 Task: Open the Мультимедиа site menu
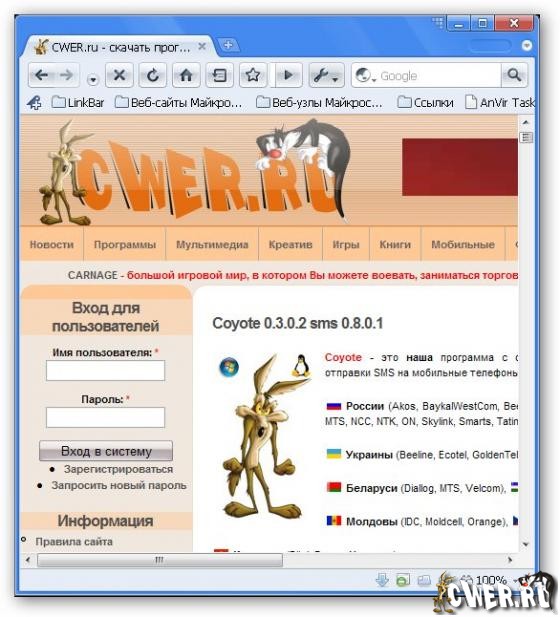[x=212, y=244]
